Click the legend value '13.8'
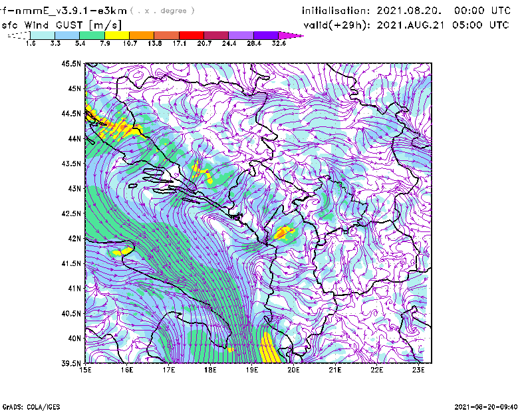The image size is (532, 411). 155,43
